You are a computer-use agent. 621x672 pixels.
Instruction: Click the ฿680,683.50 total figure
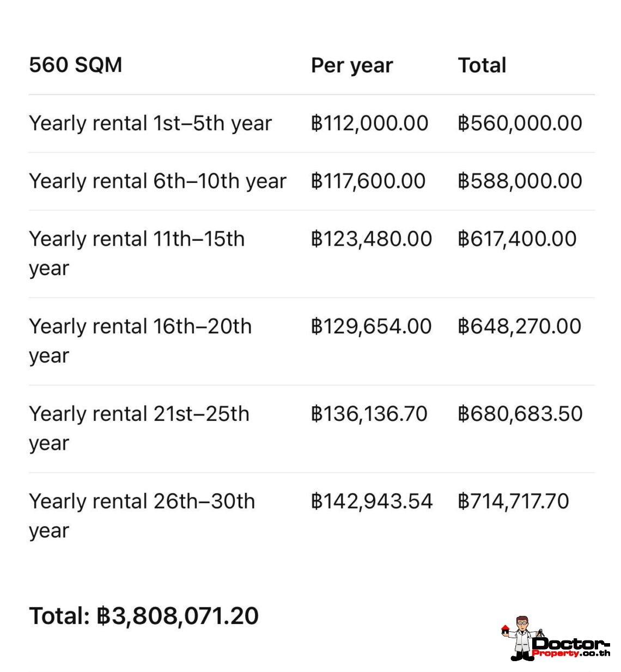(520, 414)
